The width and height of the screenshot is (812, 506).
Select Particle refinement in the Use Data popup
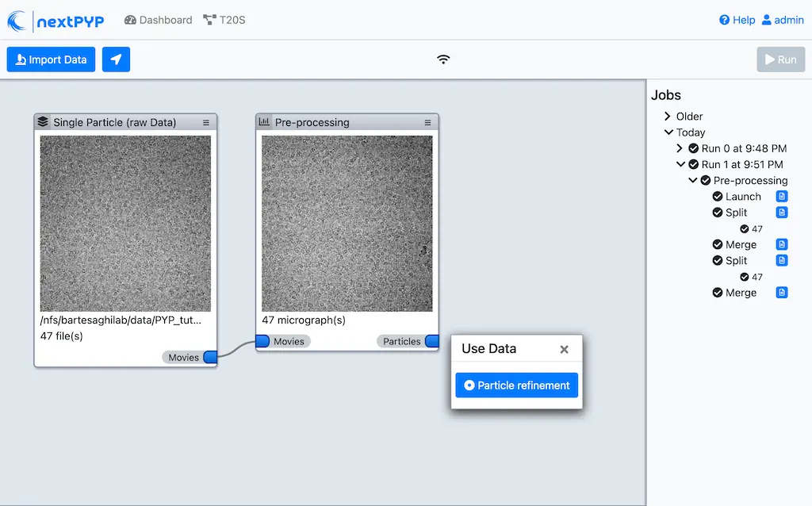point(516,385)
